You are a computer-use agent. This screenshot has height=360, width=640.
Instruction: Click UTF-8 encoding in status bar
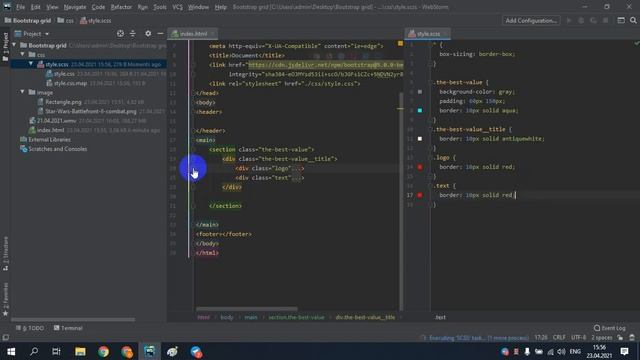point(578,338)
